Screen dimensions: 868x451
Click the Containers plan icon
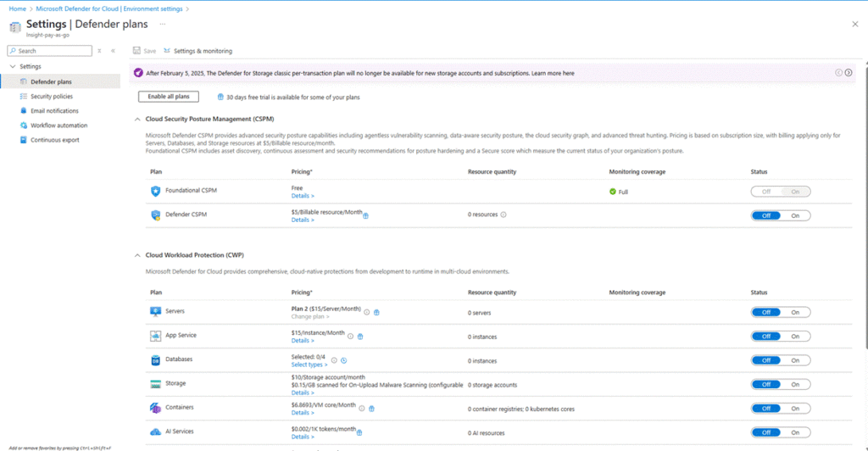155,408
